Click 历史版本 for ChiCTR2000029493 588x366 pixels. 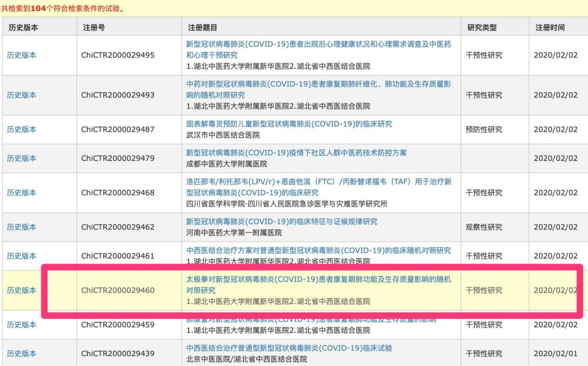[x=22, y=95]
